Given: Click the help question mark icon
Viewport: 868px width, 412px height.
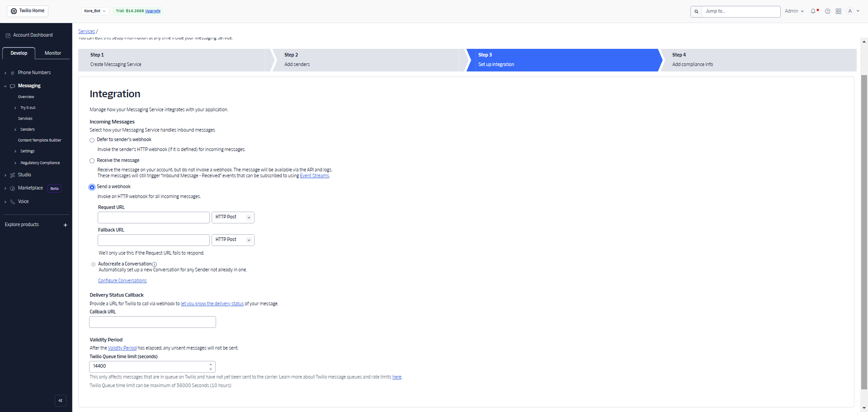Looking at the screenshot, I should (827, 11).
